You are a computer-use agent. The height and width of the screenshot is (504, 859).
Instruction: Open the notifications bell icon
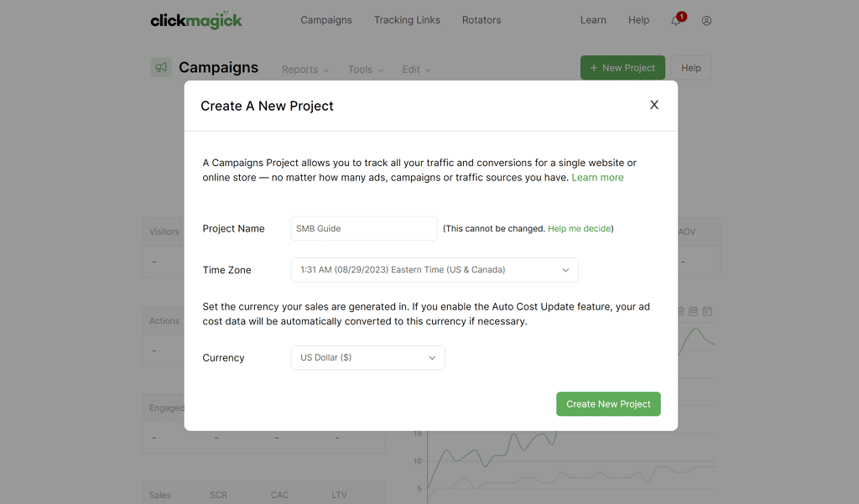[x=677, y=20]
